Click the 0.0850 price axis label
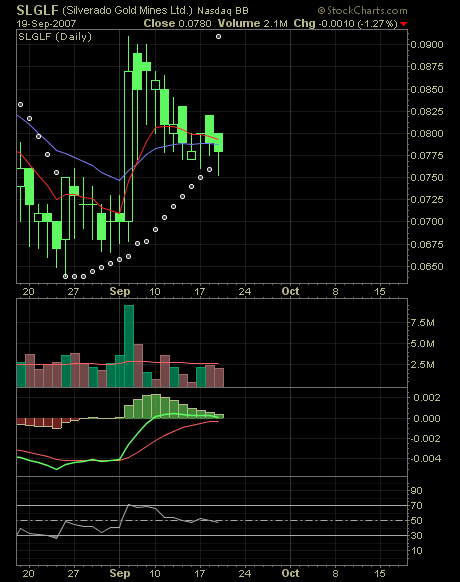Viewport: 460px width, 582px height. [427, 89]
